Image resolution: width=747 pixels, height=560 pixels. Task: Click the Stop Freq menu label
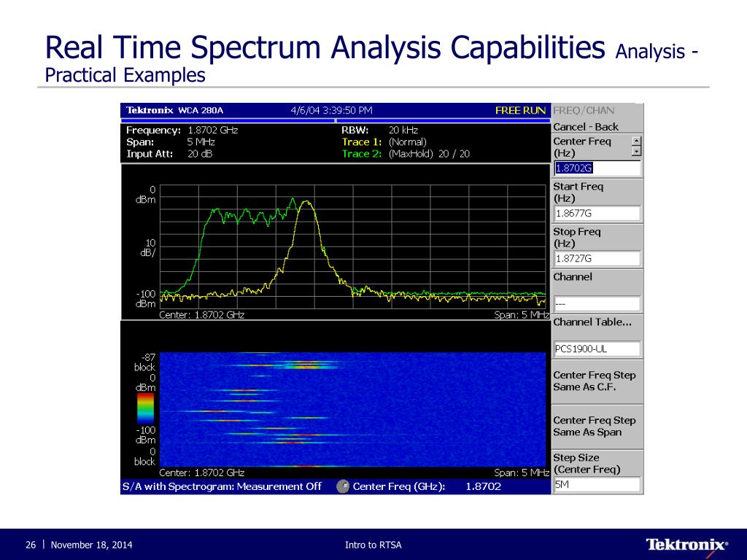pyautogui.click(x=576, y=238)
